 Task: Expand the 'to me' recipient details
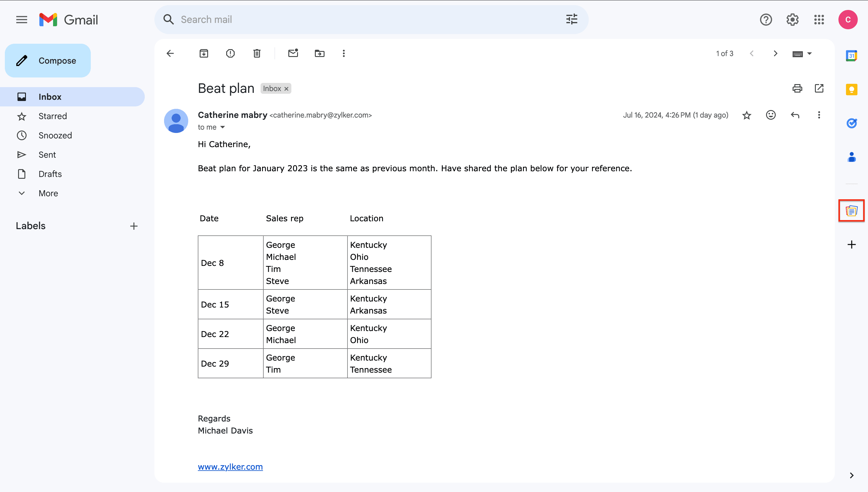(x=222, y=128)
